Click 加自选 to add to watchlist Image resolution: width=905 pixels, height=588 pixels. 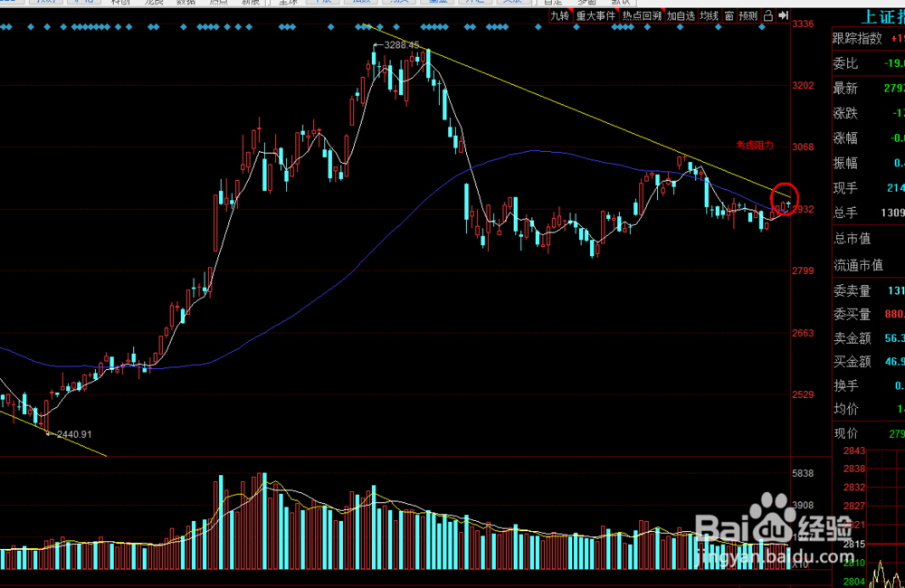click(x=681, y=16)
